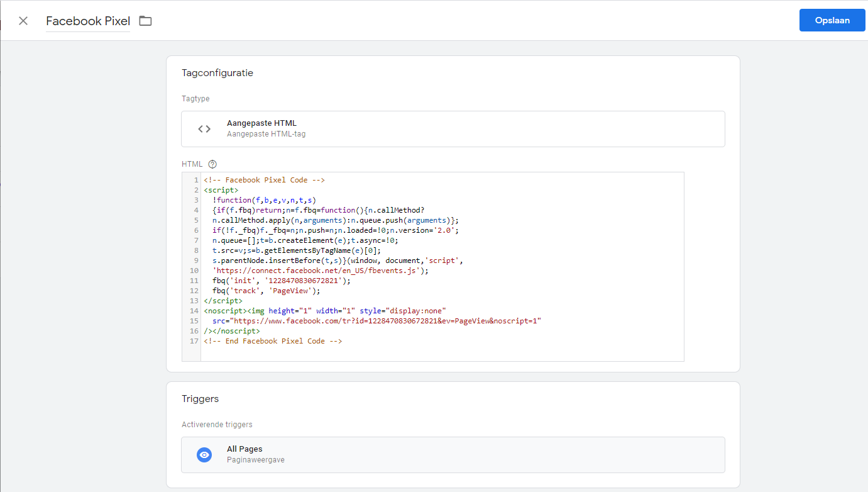The image size is (868, 492).
Task: Edit the Facebook Pixel tag name field
Action: (88, 21)
